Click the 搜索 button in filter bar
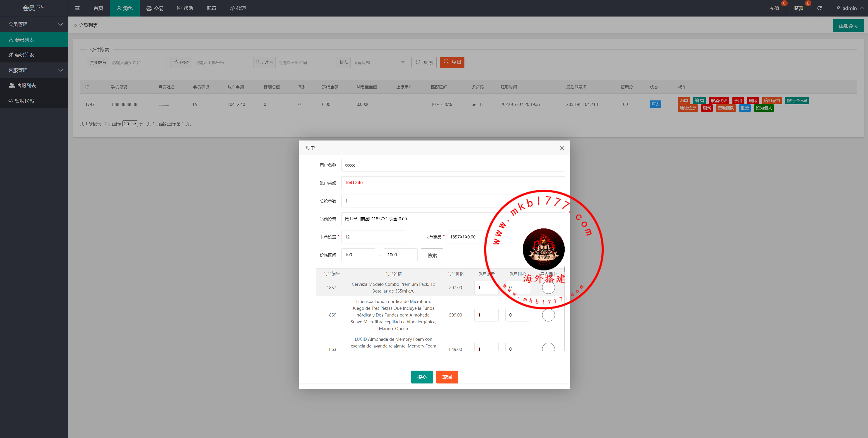868x438 pixels. tap(424, 62)
